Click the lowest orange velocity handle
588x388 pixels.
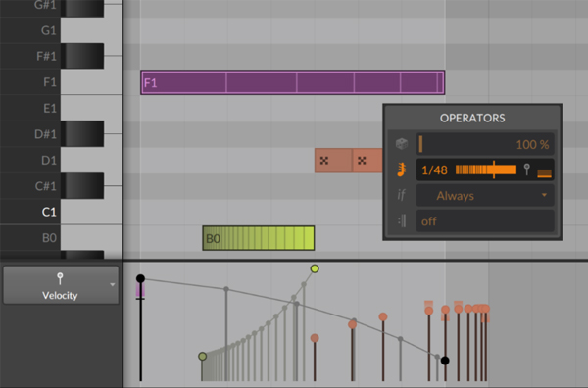pos(315,338)
